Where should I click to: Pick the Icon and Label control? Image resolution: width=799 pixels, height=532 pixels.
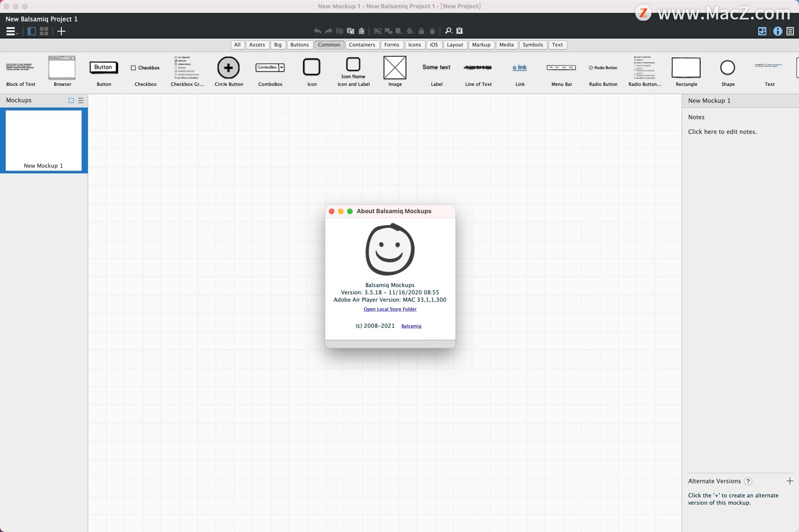click(354, 71)
